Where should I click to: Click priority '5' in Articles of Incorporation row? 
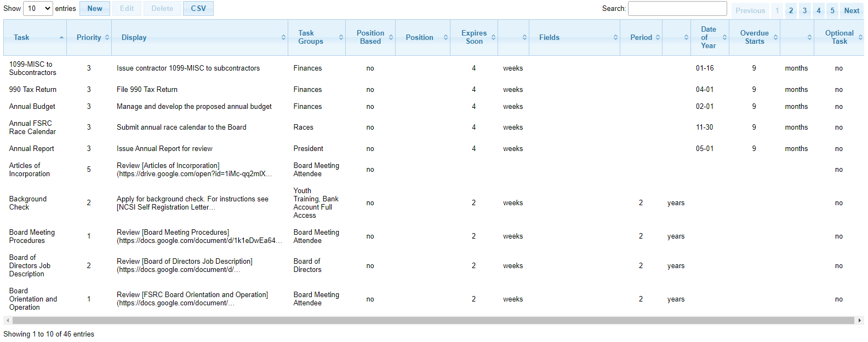point(89,170)
